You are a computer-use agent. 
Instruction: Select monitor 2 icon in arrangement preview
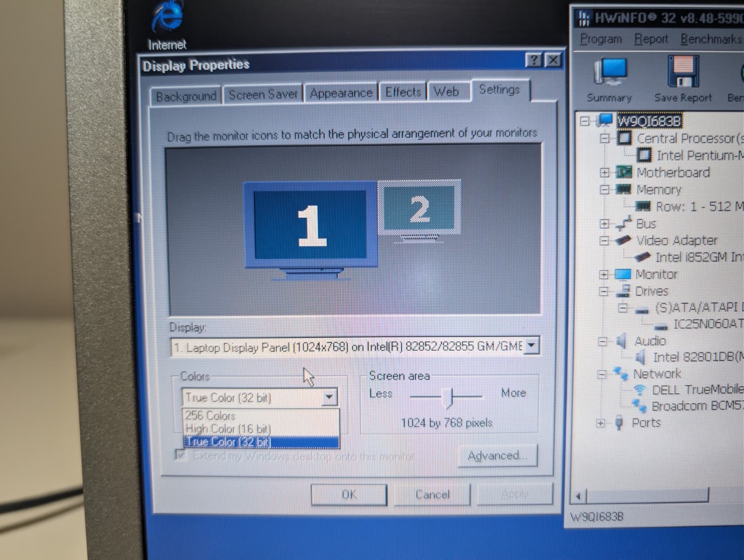420,211
